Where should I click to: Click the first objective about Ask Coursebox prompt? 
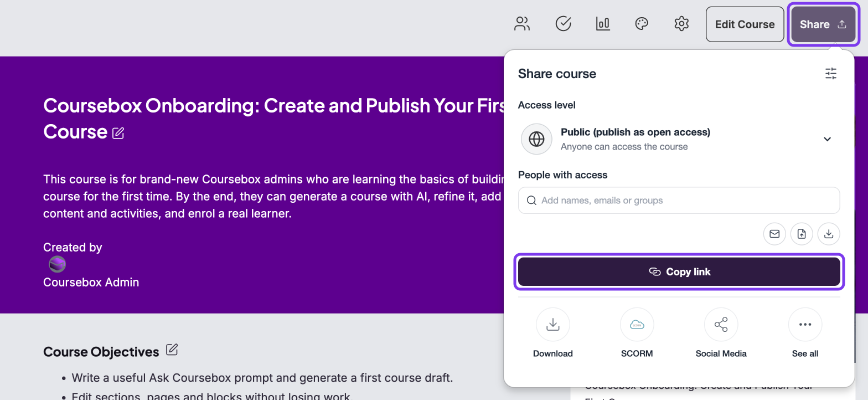point(262,378)
